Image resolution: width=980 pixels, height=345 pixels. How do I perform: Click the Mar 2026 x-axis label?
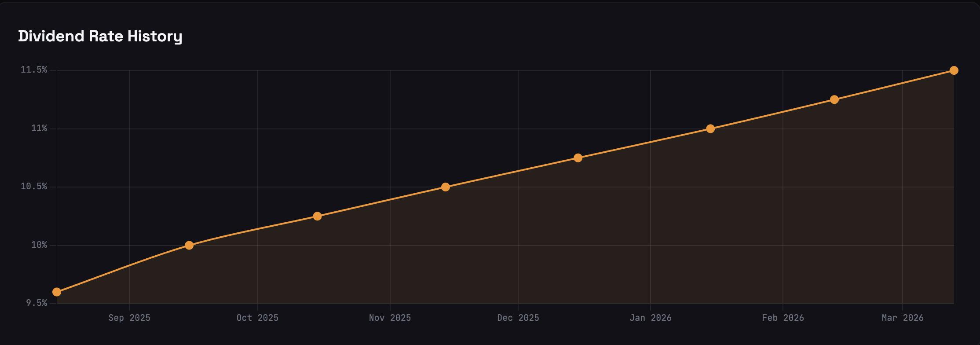click(x=903, y=318)
